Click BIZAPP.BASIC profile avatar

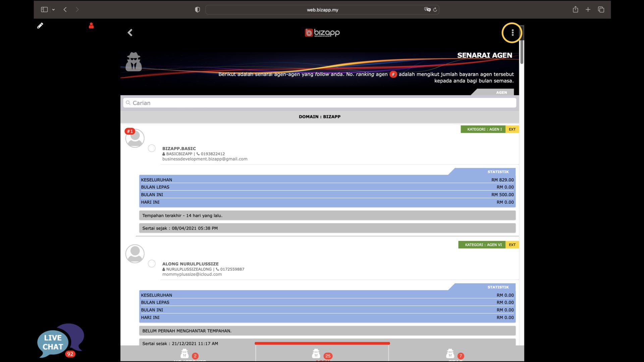(x=135, y=138)
